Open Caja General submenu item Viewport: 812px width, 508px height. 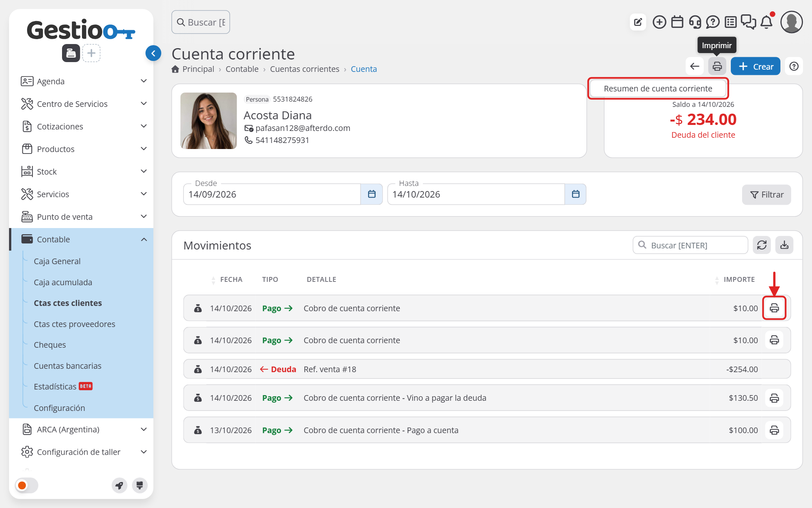(x=57, y=261)
